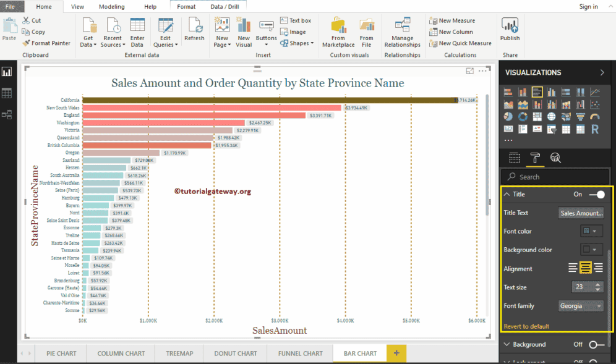616x364 pixels.
Task: Click the Search field in Visualizations pane
Action: (x=555, y=176)
